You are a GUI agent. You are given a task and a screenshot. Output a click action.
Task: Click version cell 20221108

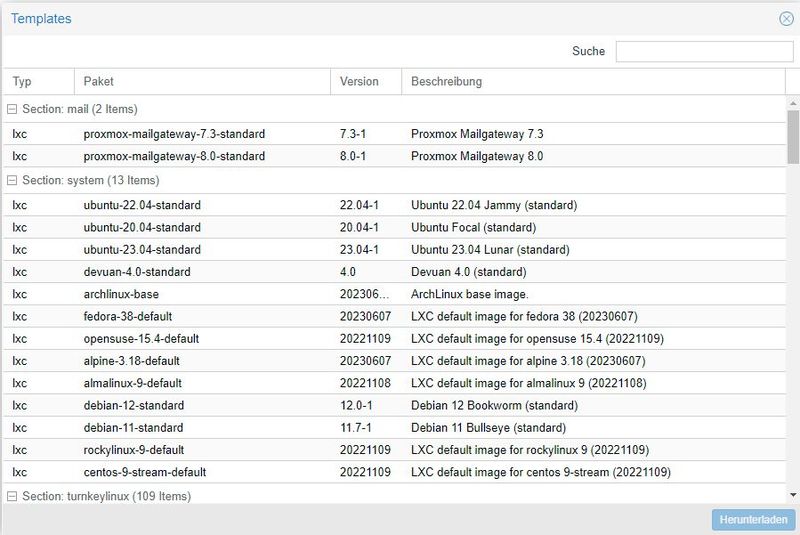(365, 384)
